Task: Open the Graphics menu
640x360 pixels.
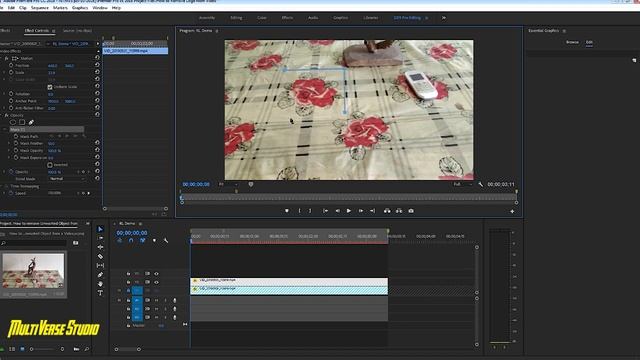Action: pos(80,8)
